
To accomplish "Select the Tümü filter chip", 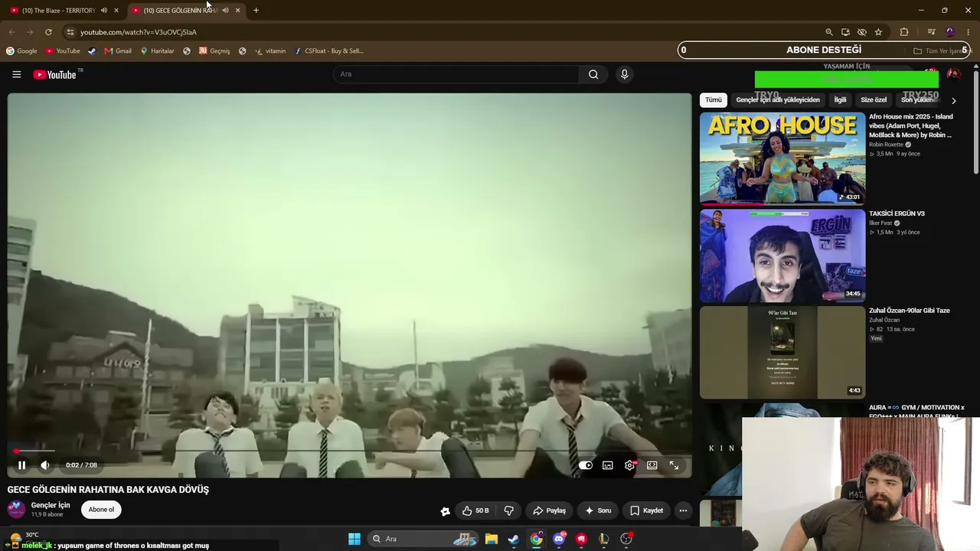I will click(714, 100).
